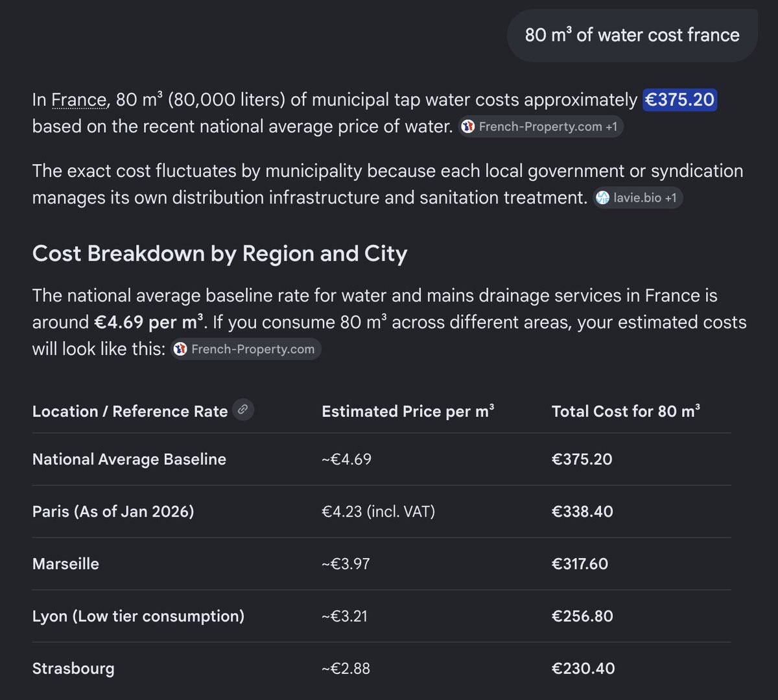The image size is (778, 700).
Task: Click the flag favicon next to 'will look like this:'
Action: click(181, 349)
